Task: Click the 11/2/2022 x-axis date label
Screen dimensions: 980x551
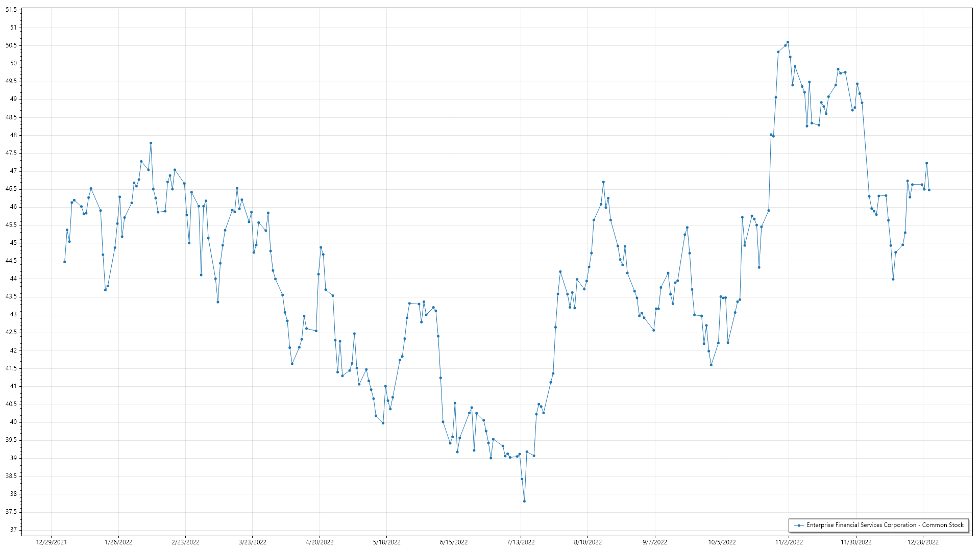Action: 789,542
